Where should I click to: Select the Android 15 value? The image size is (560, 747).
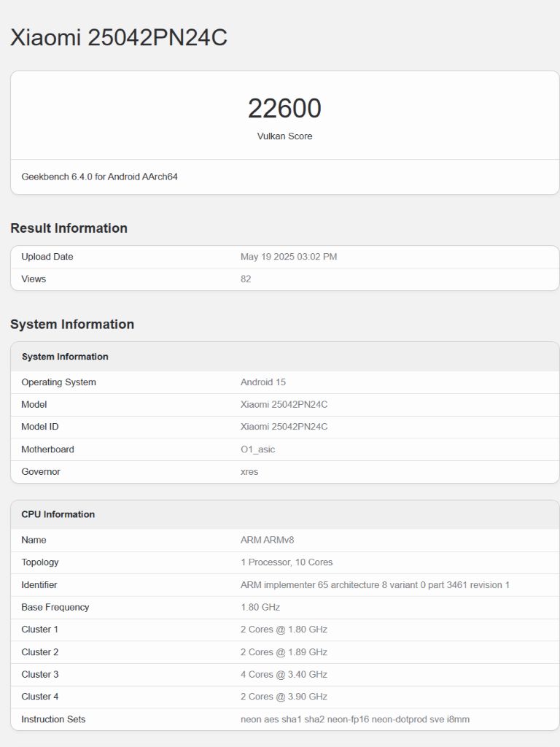pos(262,382)
